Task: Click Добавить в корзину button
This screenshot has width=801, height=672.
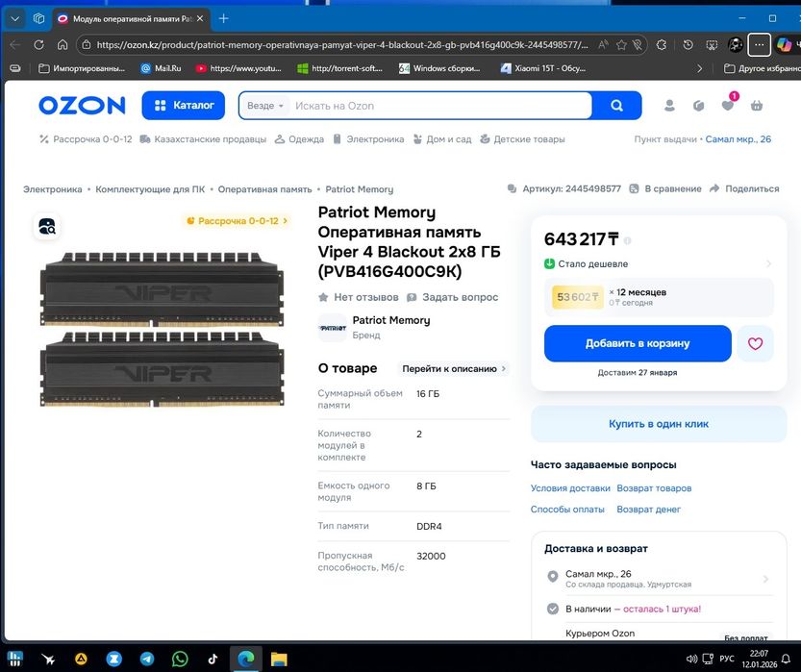Action: coord(638,343)
